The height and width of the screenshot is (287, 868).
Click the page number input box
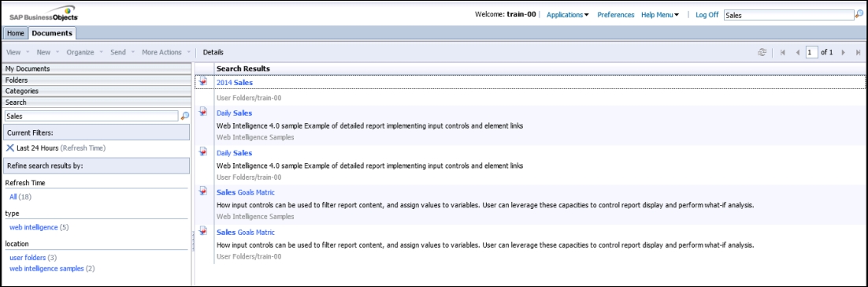point(812,53)
